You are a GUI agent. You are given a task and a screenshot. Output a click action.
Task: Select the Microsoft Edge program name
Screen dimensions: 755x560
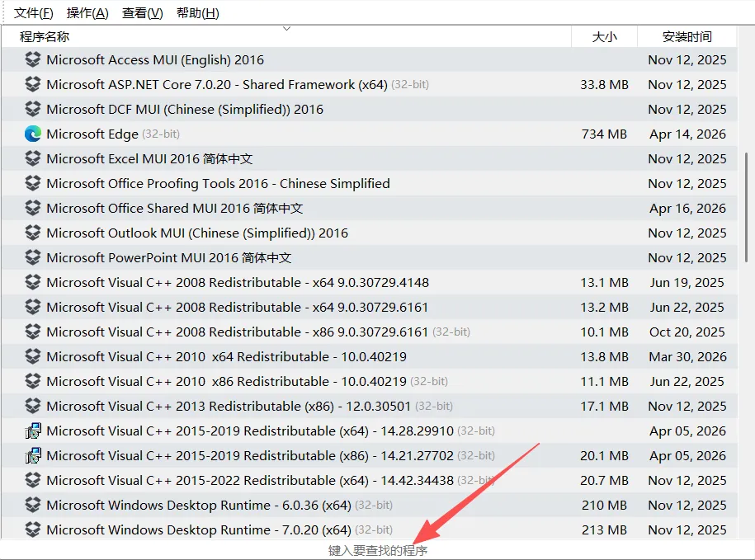click(x=92, y=134)
